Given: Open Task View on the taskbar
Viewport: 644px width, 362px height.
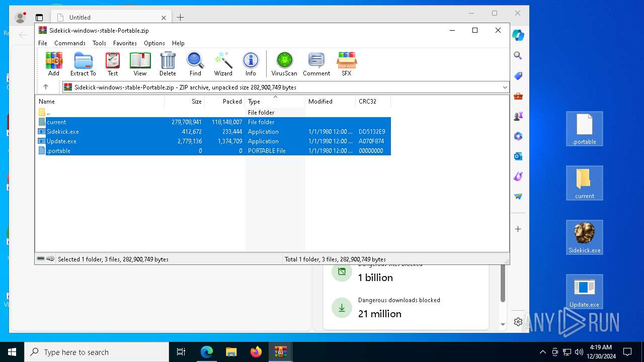Looking at the screenshot, I should [x=181, y=352].
